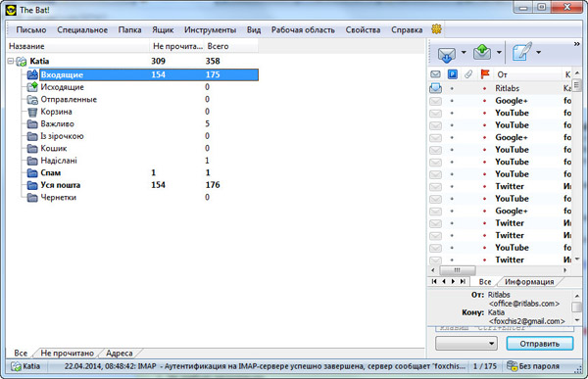Screen dimensions: 588x379
Task: Go to next message navigation arrow
Action: [x=454, y=281]
